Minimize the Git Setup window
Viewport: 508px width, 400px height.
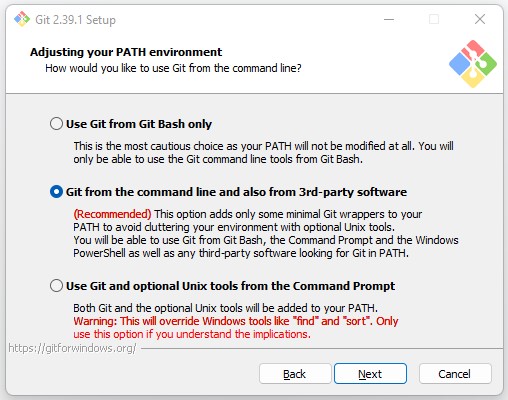coord(389,19)
